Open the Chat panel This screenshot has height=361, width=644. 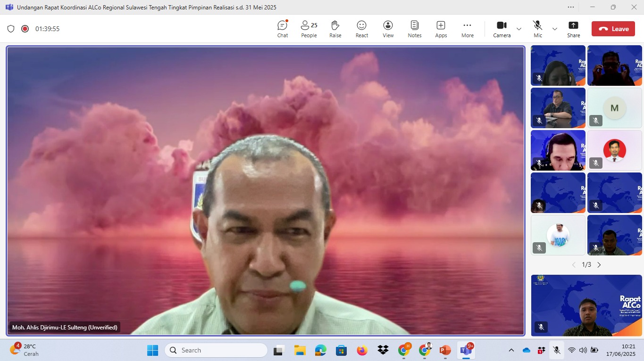click(282, 29)
